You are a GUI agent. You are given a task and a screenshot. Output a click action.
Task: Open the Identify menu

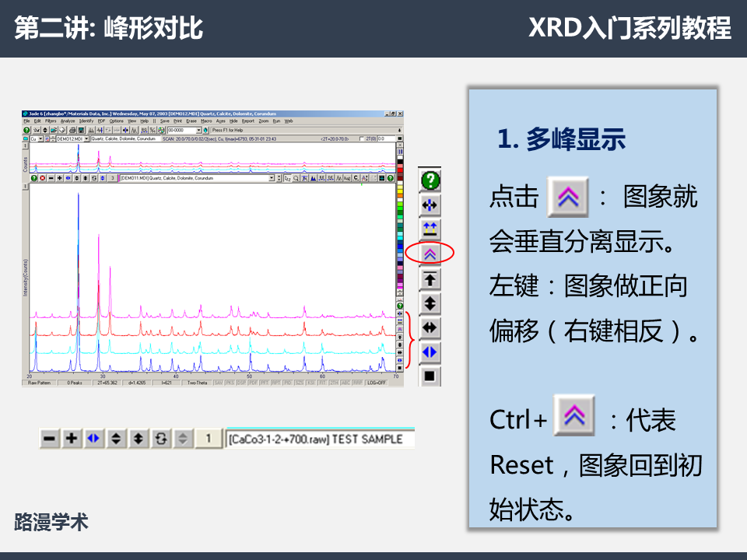tap(86, 121)
